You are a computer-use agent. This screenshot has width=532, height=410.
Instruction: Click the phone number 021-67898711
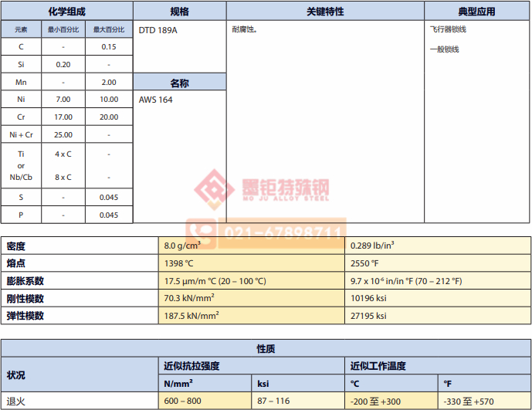click(283, 233)
